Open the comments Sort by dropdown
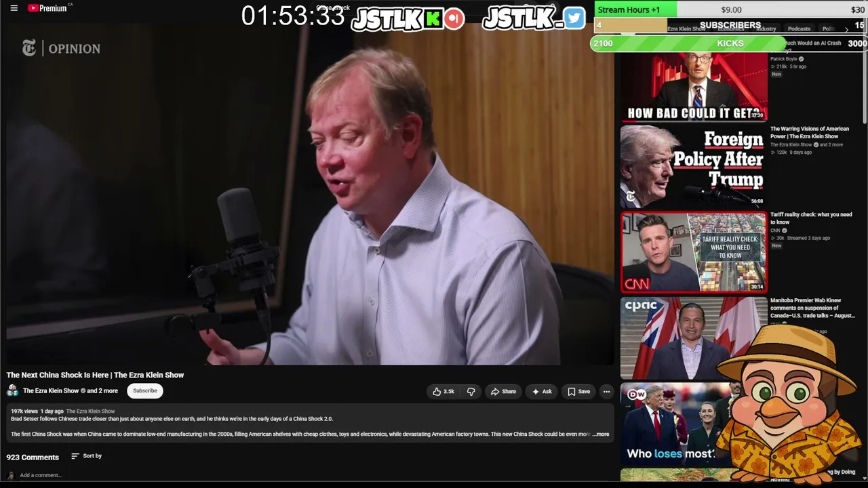Screen dimensions: 868x488 (x=86, y=456)
